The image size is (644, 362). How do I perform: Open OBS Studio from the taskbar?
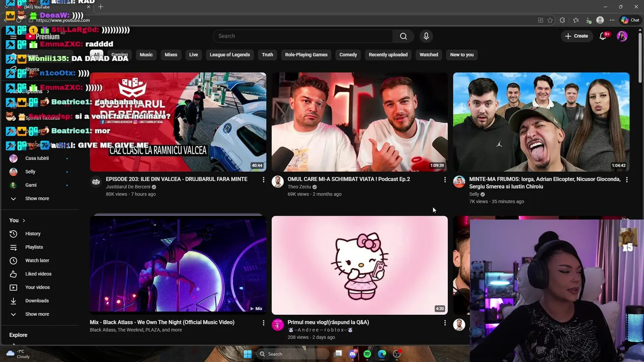click(x=397, y=354)
